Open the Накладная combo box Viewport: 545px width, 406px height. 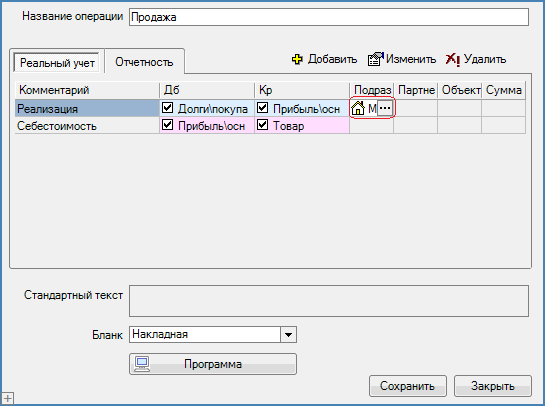pyautogui.click(x=213, y=335)
